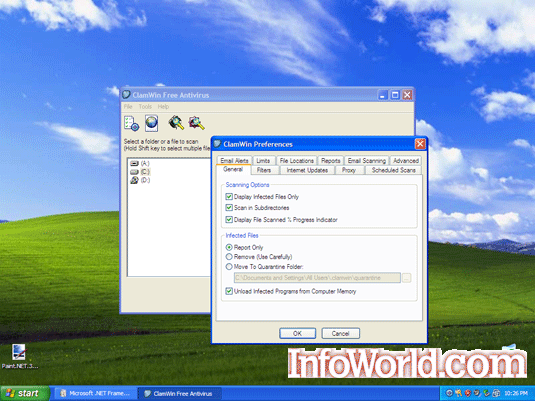Click the ClamWin title bar shield icon
The height and width of the screenshot is (401, 535).
click(x=126, y=95)
